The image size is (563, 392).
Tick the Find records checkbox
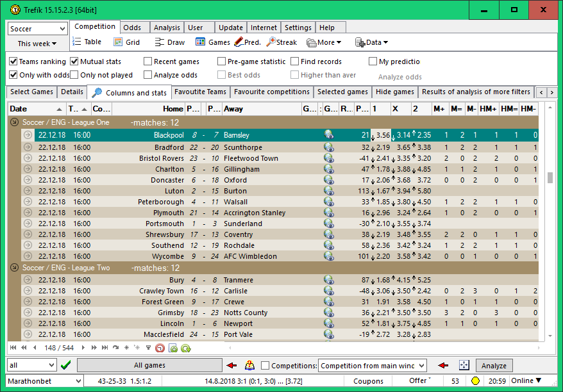(295, 61)
